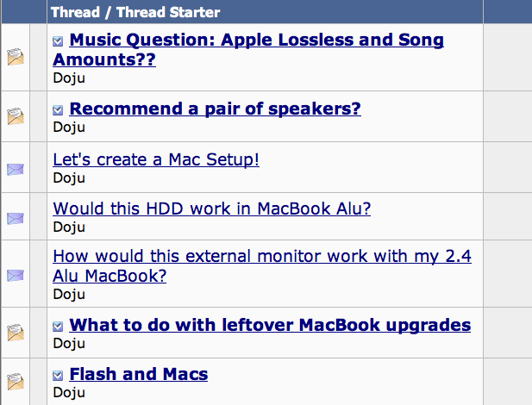
Task: Jump to first unread post in Flash and Macs
Action: tap(58, 376)
